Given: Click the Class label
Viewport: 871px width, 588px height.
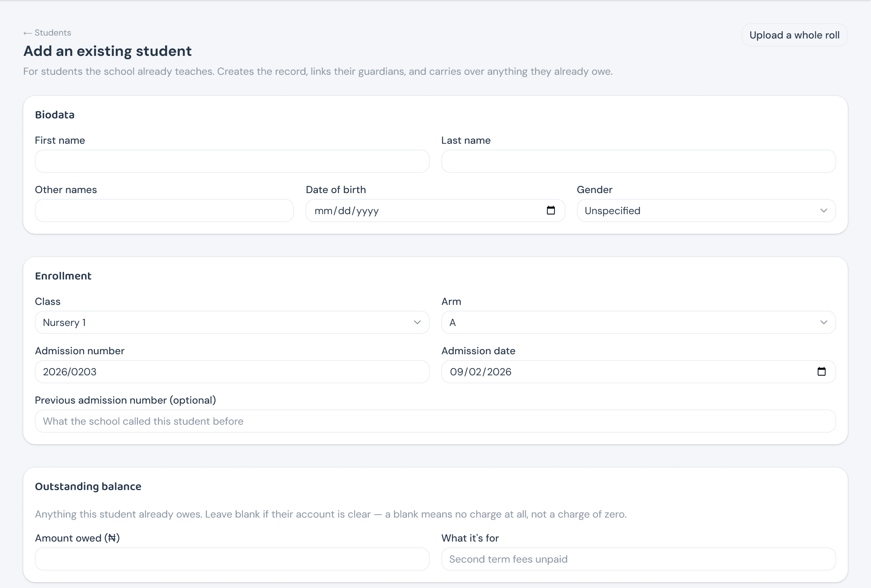Looking at the screenshot, I should (48, 301).
